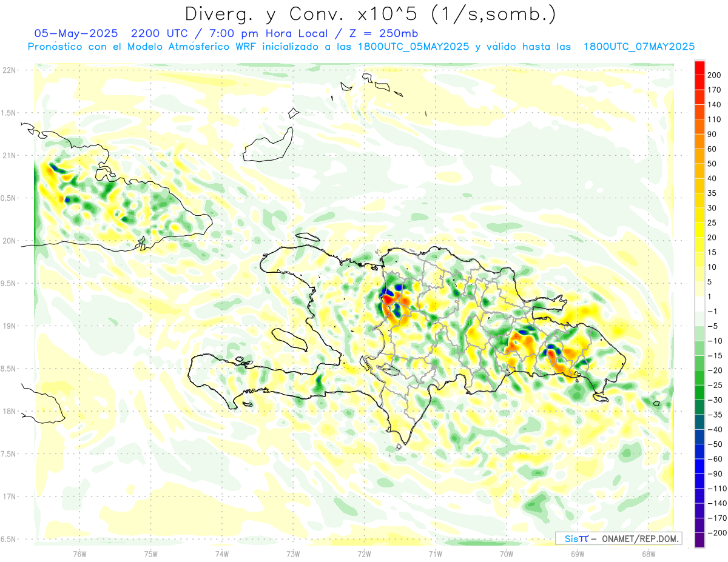This screenshot has width=728, height=562.
Task: Click the 'SisTT – ONAMET/REP.DOM.' credit box
Action: click(x=618, y=538)
